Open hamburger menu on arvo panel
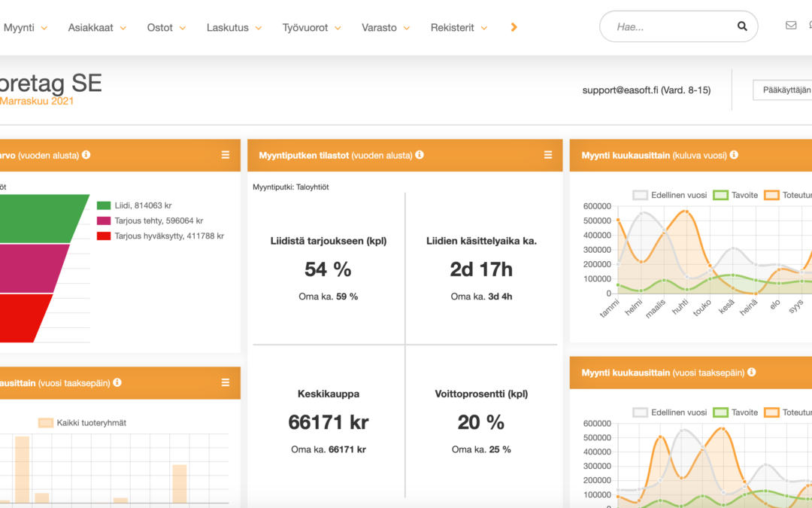 226,155
